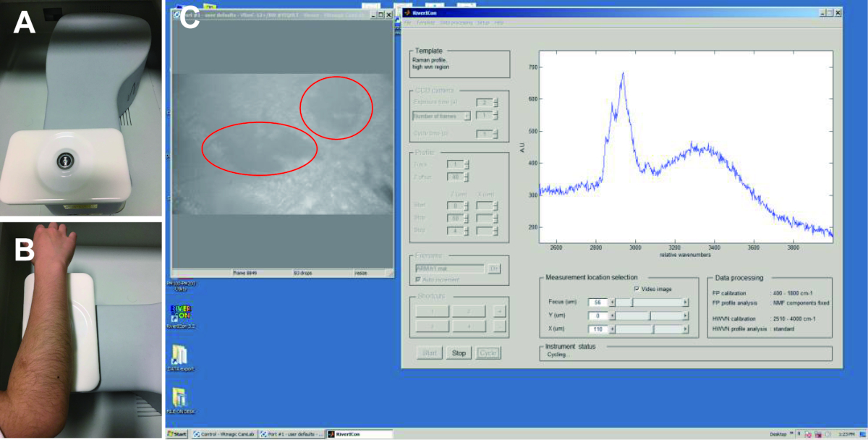Open the DATA export folder icon
Image resolution: width=868 pixels, height=440 pixels.
[x=178, y=354]
